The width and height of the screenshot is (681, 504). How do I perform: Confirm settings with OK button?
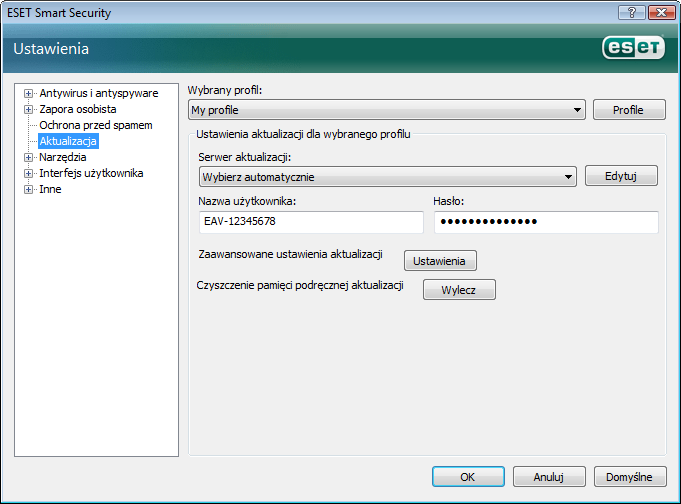click(x=468, y=477)
